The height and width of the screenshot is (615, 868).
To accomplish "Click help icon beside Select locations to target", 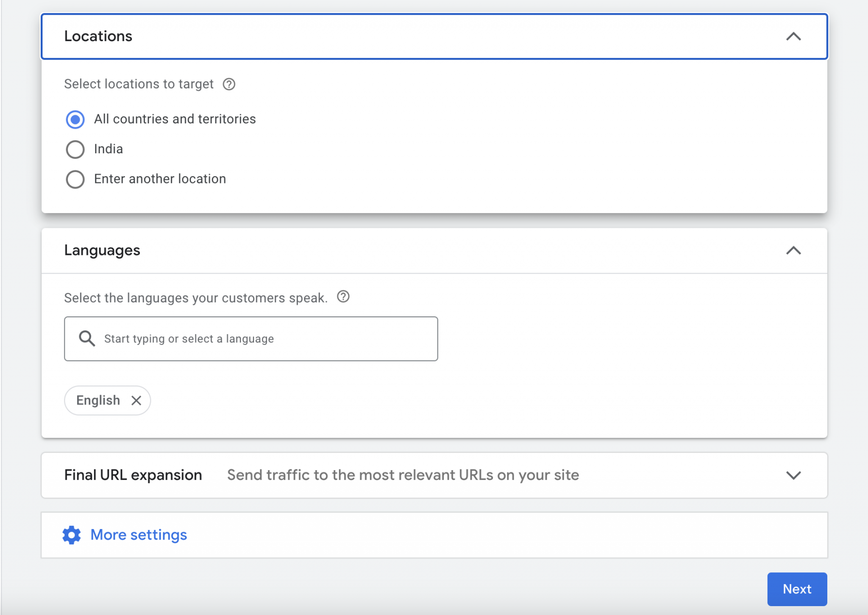I will [229, 84].
